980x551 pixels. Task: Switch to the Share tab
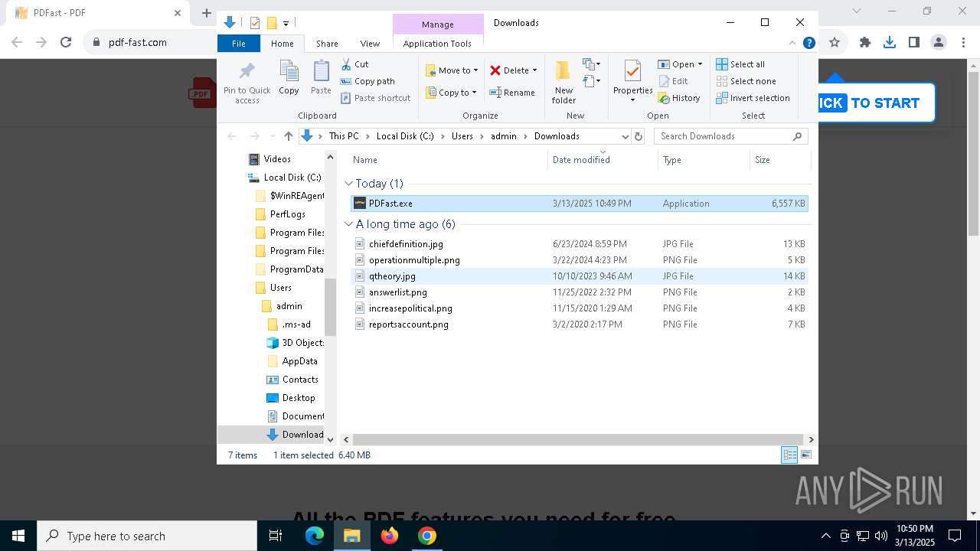pos(327,44)
